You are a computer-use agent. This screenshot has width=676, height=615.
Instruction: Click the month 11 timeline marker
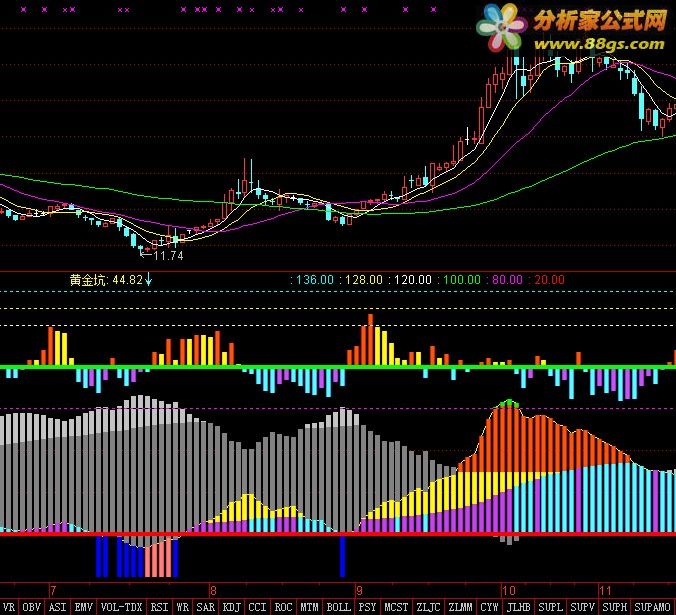click(x=605, y=590)
